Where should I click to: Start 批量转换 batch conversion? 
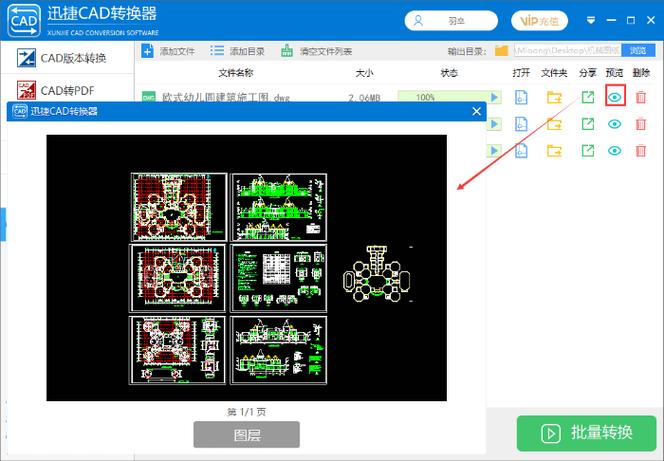click(587, 433)
